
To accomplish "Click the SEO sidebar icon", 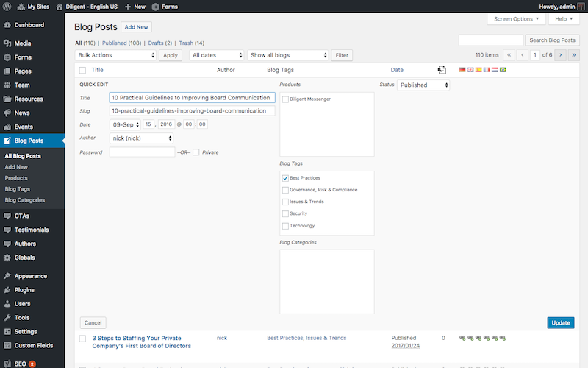I will [x=7, y=364].
